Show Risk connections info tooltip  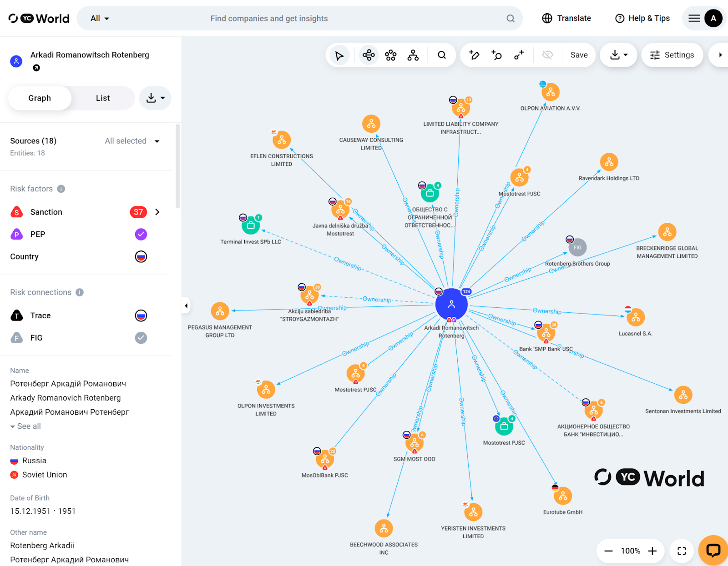80,292
